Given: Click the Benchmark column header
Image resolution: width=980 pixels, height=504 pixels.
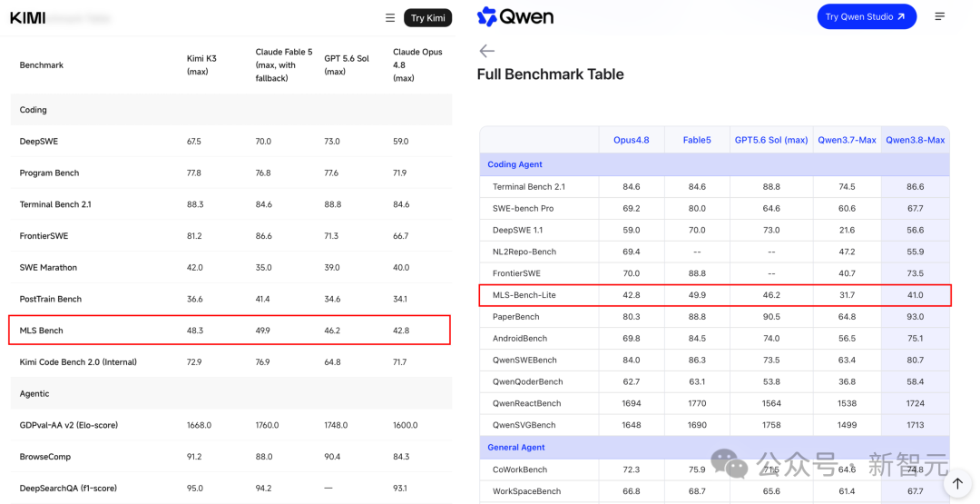Looking at the screenshot, I should (41, 65).
